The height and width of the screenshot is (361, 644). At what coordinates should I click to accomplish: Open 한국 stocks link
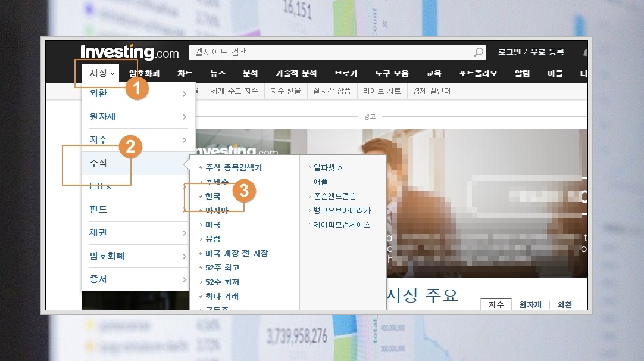(x=212, y=197)
